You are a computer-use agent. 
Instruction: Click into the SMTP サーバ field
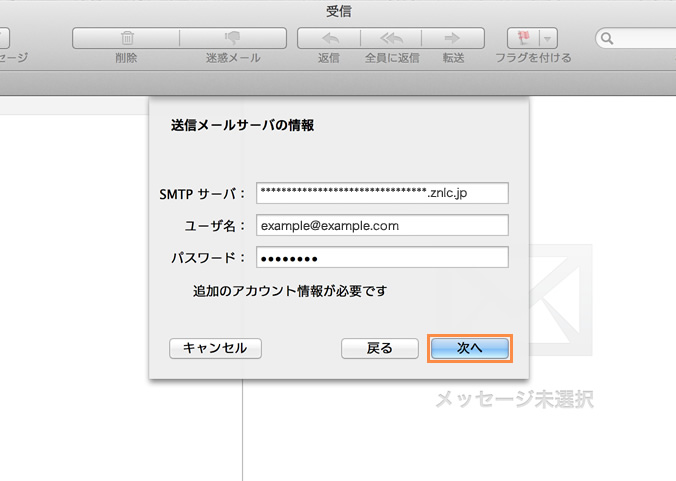pos(382,193)
